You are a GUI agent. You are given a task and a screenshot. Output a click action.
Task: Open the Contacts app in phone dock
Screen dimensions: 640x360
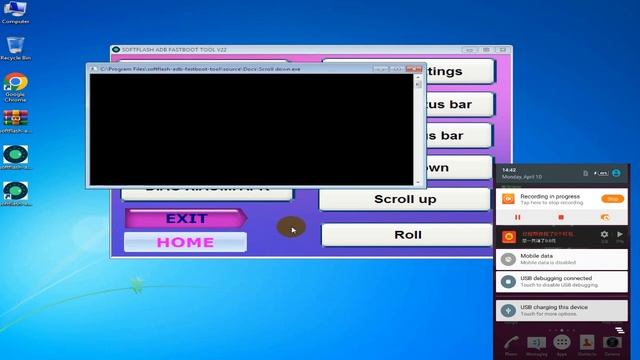click(587, 345)
